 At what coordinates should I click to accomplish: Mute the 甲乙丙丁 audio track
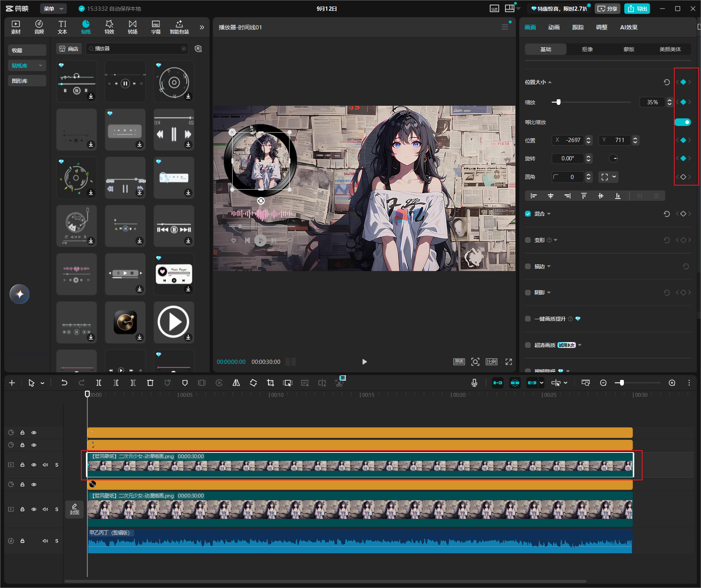tap(45, 541)
